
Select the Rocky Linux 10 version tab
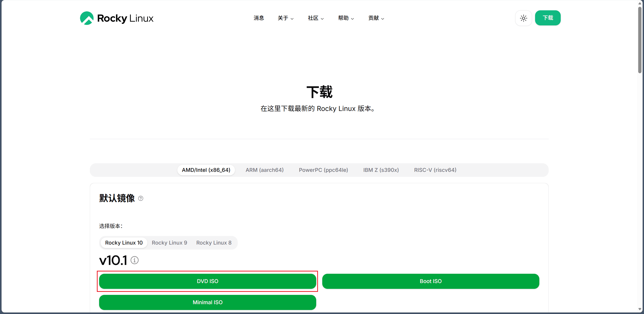pos(124,243)
